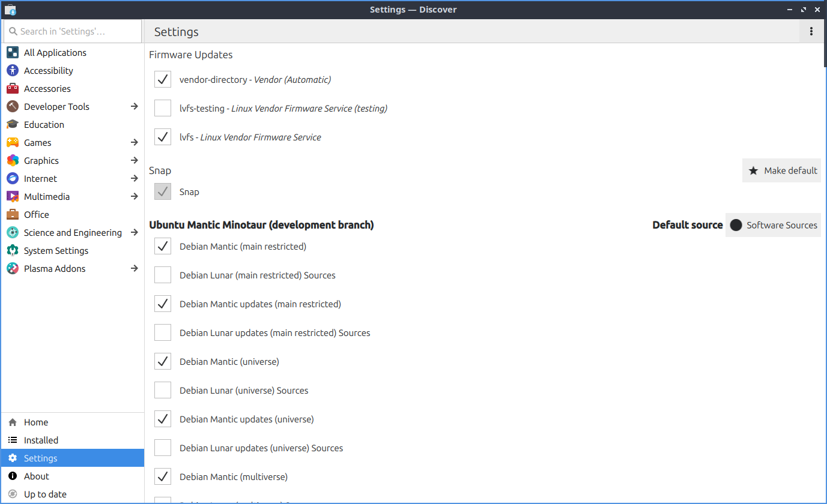Expand the Developer Tools category arrow
Image resolution: width=827 pixels, height=504 pixels.
point(135,107)
